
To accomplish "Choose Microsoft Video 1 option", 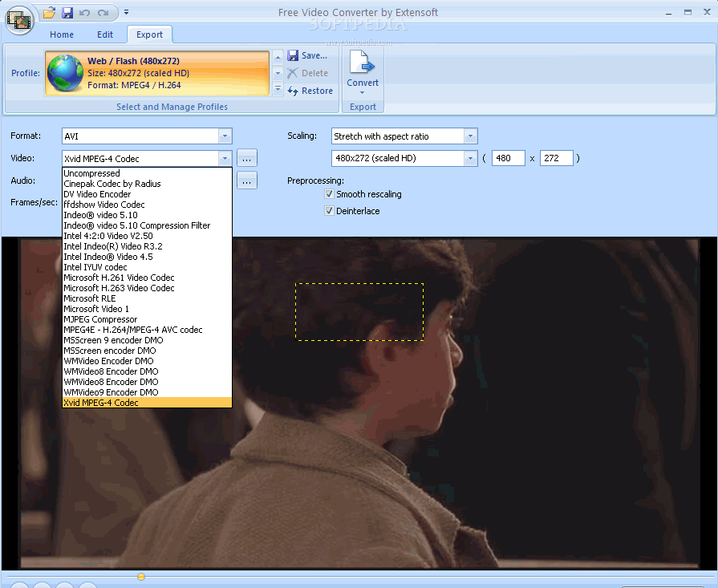I will click(147, 309).
